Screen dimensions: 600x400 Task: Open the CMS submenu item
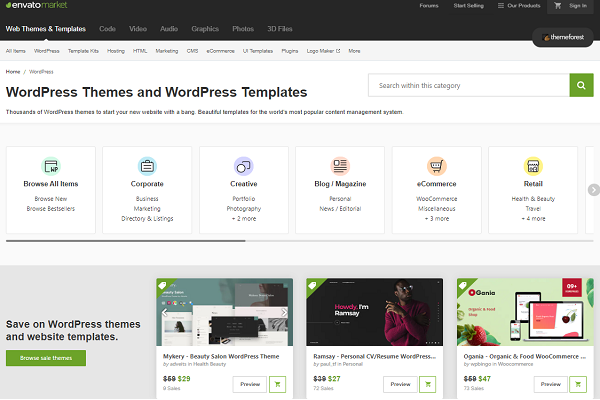192,51
